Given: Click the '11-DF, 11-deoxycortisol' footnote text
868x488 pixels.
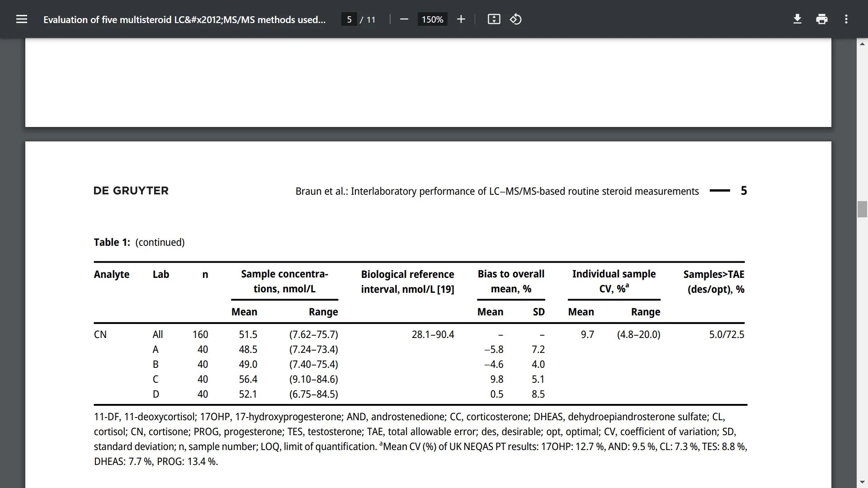Looking at the screenshot, I should click(145, 417).
